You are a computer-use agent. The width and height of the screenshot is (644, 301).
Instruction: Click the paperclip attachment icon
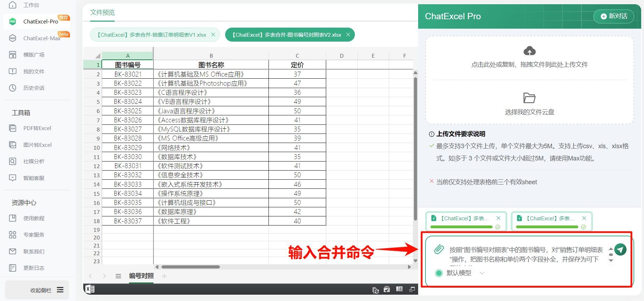[x=439, y=250]
